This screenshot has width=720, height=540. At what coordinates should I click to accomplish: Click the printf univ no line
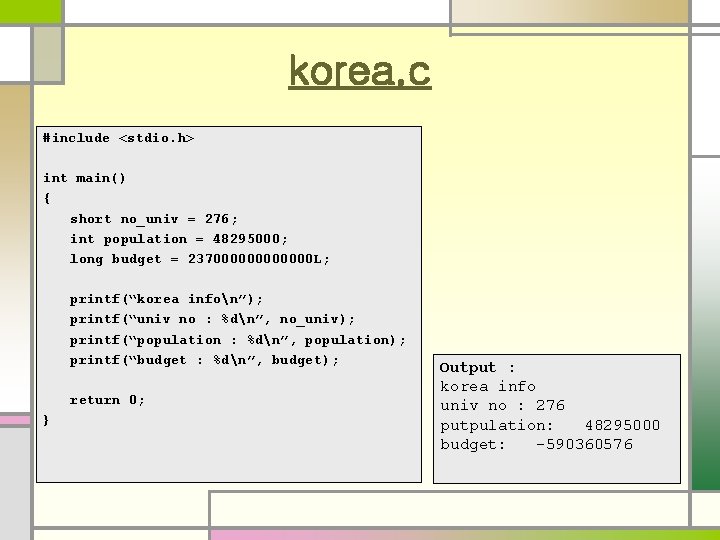[212, 319]
